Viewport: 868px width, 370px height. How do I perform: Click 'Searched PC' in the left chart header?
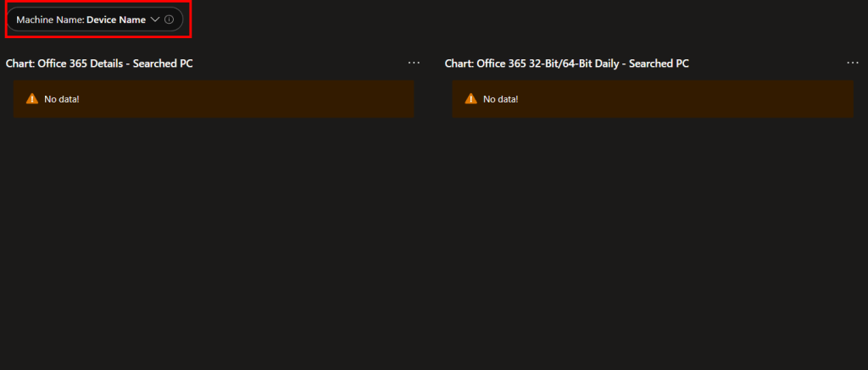click(x=165, y=64)
